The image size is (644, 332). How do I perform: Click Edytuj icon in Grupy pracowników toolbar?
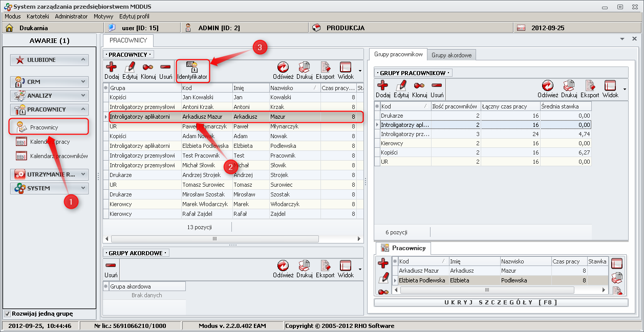point(401,89)
